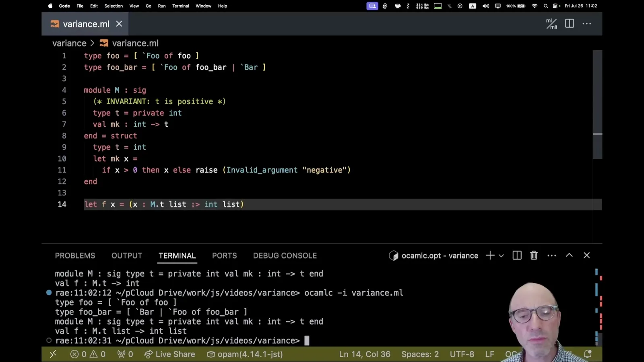
Task: Switch between ml and mli file
Action: point(551,24)
